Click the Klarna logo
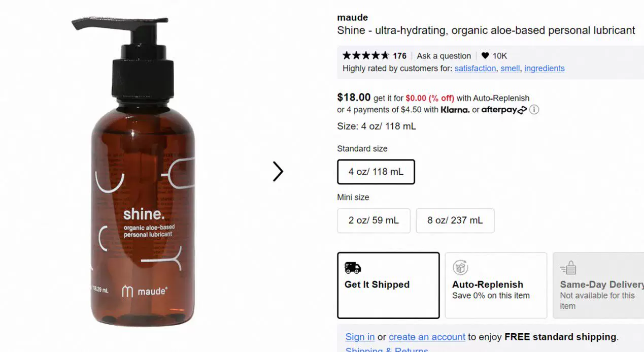The width and height of the screenshot is (644, 352). click(455, 110)
